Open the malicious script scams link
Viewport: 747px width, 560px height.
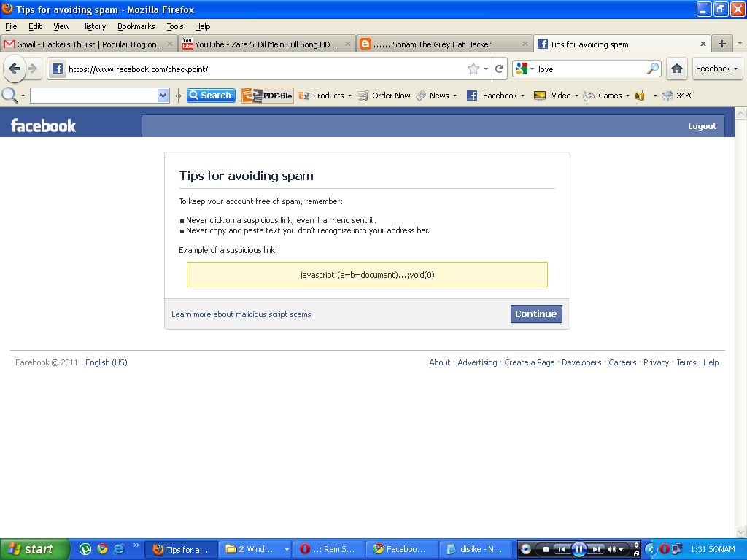[x=241, y=314]
